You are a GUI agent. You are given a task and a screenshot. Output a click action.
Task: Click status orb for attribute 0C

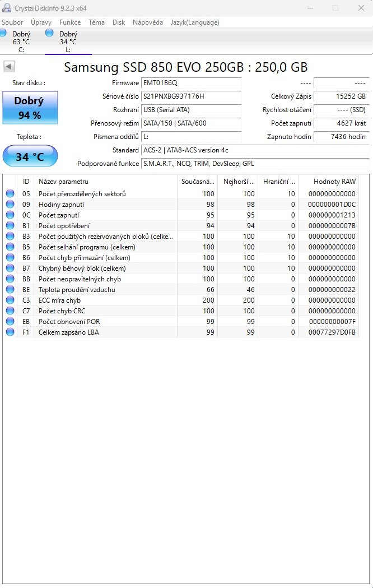(x=10, y=215)
